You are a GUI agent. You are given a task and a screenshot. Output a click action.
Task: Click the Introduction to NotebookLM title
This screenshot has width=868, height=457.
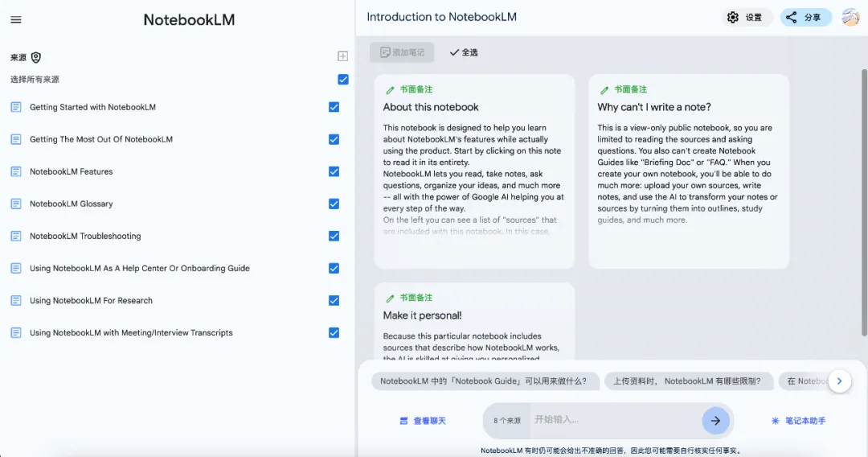tap(442, 17)
